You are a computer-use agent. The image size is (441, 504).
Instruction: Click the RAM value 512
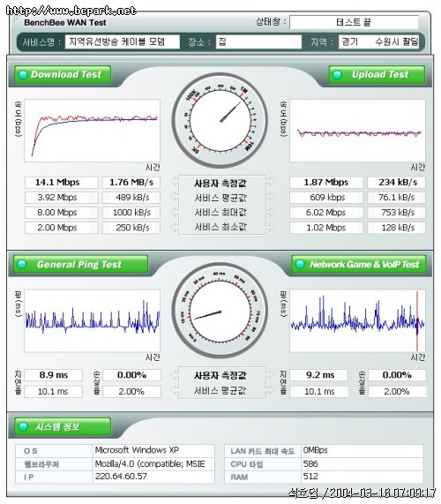[x=310, y=477]
